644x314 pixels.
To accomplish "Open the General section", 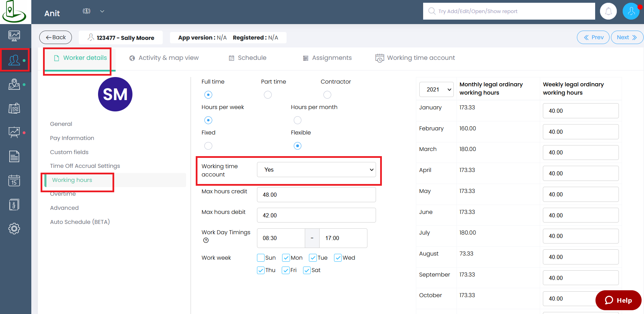I will (x=61, y=124).
